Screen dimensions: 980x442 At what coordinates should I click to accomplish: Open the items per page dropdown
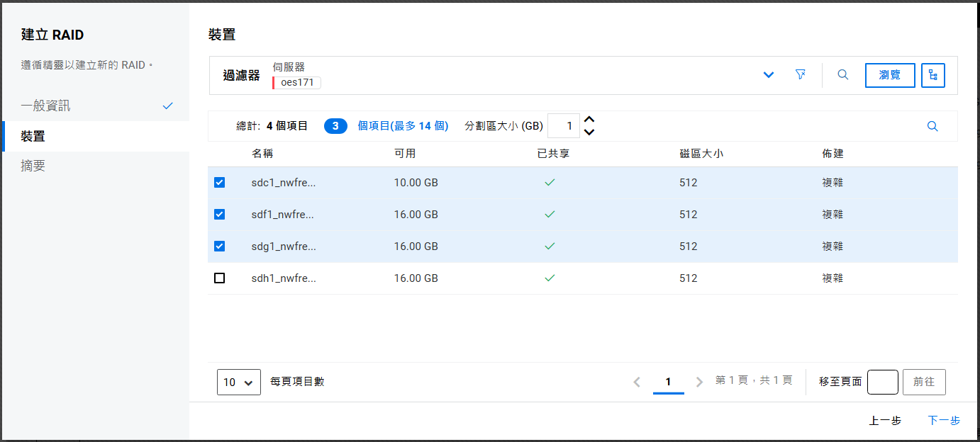tap(239, 382)
